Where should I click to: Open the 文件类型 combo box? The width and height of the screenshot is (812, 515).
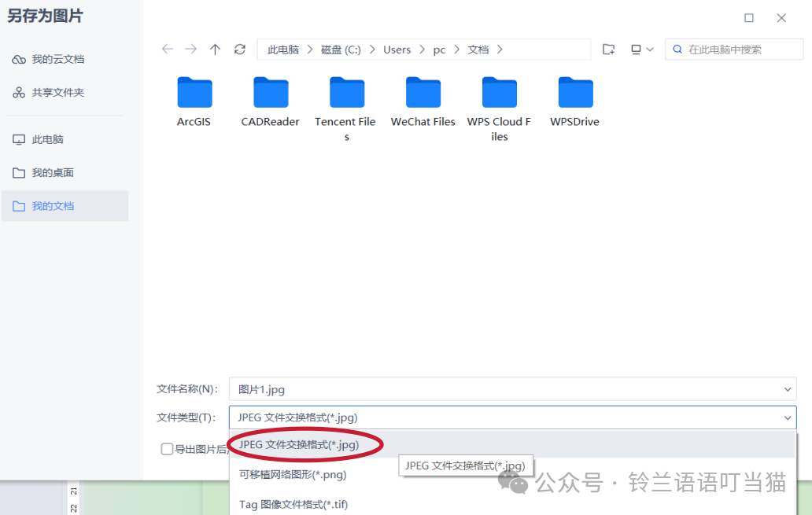pyautogui.click(x=513, y=418)
